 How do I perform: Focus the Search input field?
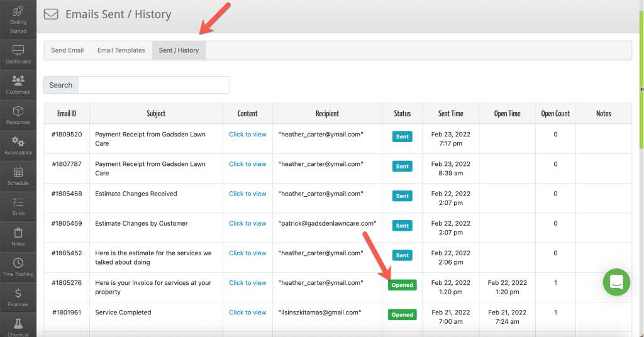[154, 85]
